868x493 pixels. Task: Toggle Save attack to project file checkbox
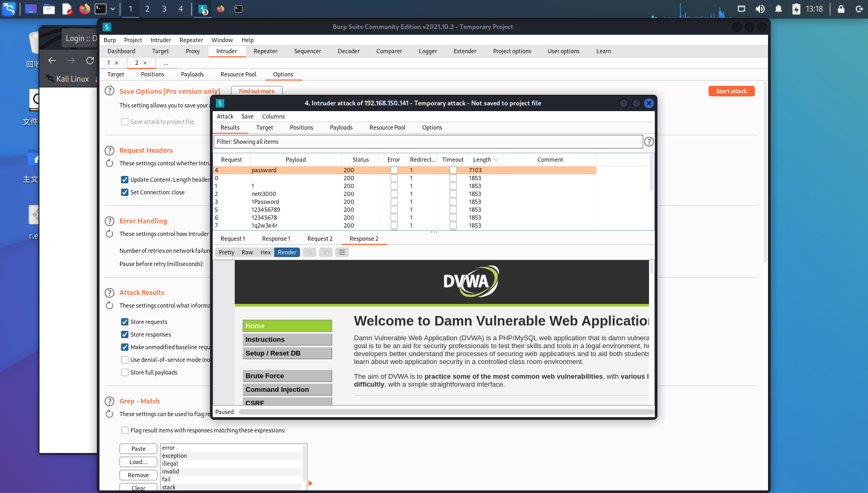coord(125,122)
